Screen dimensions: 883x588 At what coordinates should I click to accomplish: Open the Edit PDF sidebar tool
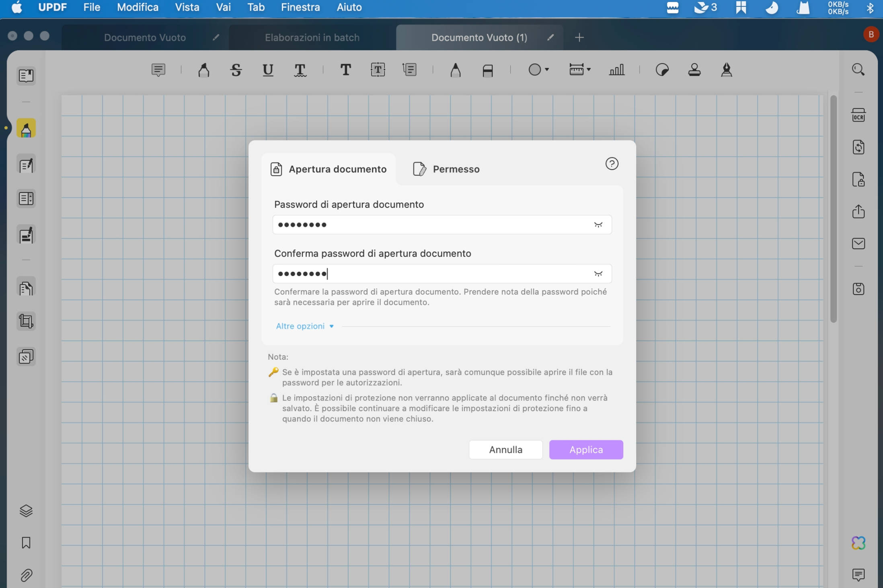[x=26, y=164]
